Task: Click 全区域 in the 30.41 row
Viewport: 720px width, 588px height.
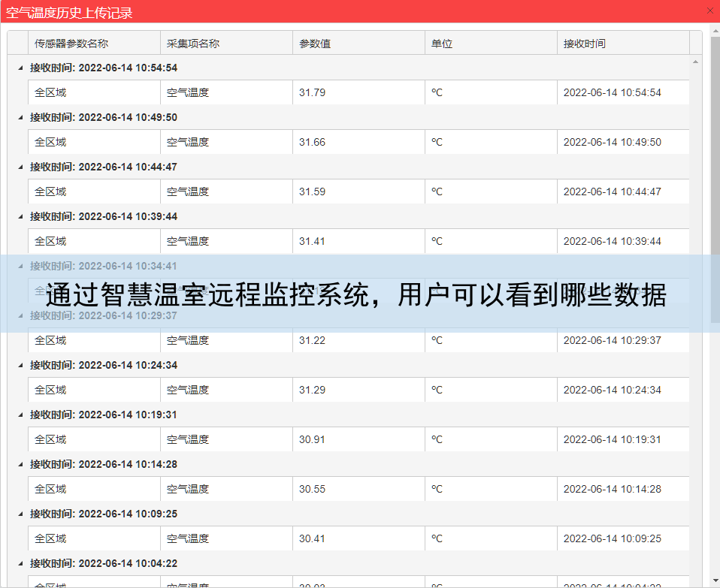Action: point(50,538)
